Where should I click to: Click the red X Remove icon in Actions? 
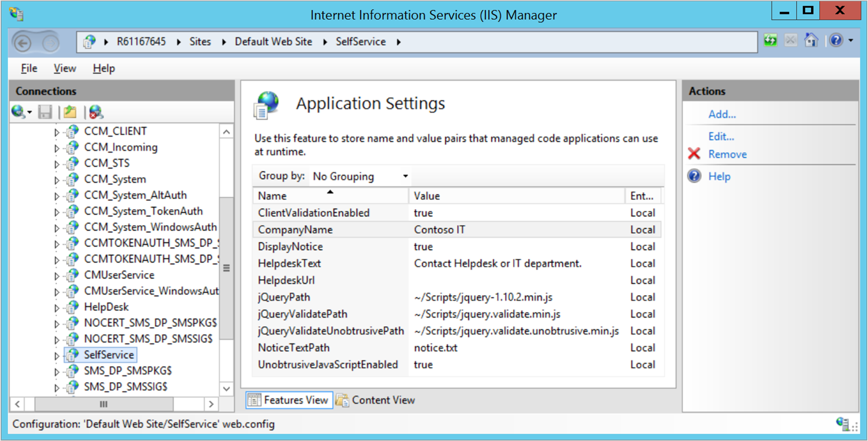click(x=694, y=154)
